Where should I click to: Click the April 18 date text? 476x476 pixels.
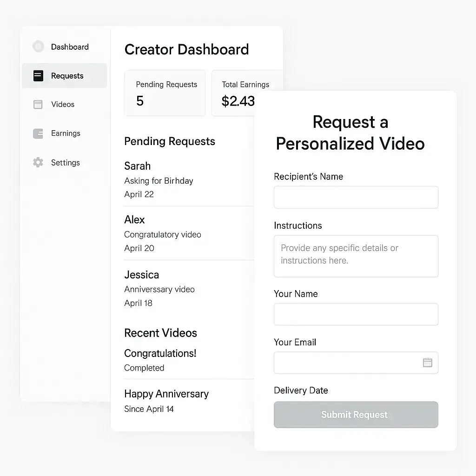click(138, 303)
